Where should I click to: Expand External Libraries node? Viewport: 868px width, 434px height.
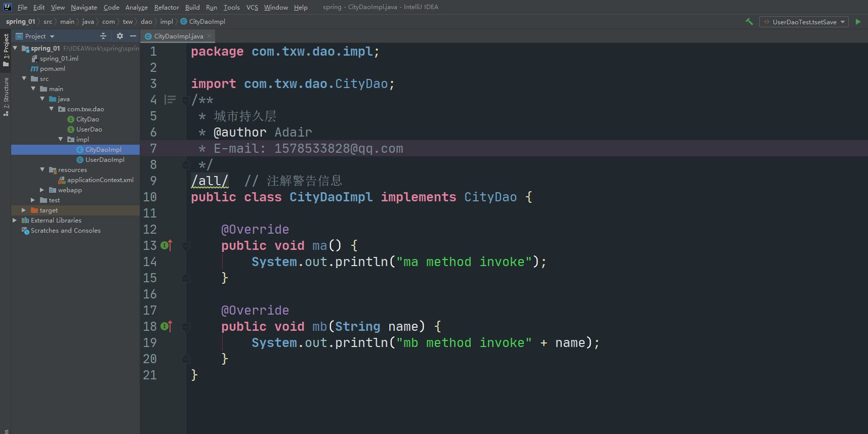coord(15,220)
